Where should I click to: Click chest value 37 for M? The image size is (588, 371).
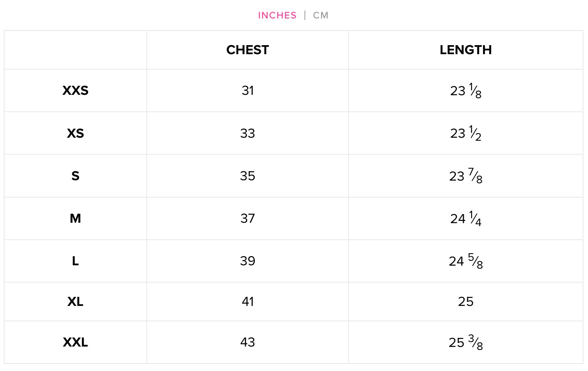click(248, 219)
